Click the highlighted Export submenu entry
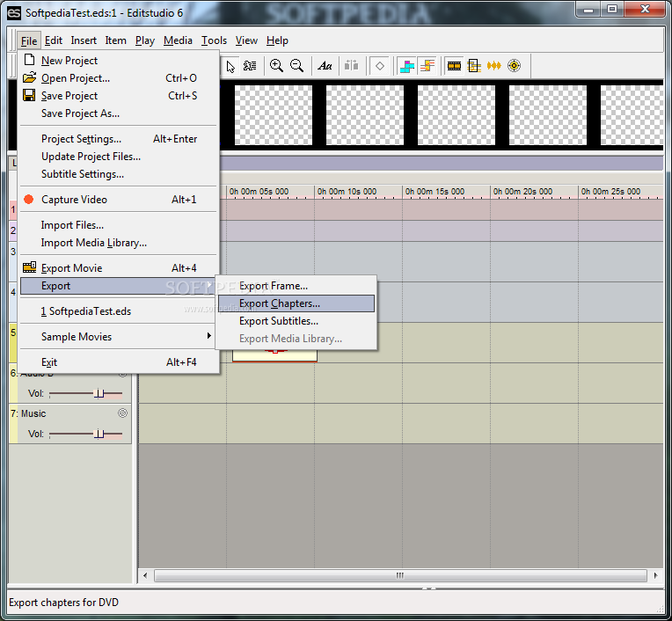 [x=118, y=286]
